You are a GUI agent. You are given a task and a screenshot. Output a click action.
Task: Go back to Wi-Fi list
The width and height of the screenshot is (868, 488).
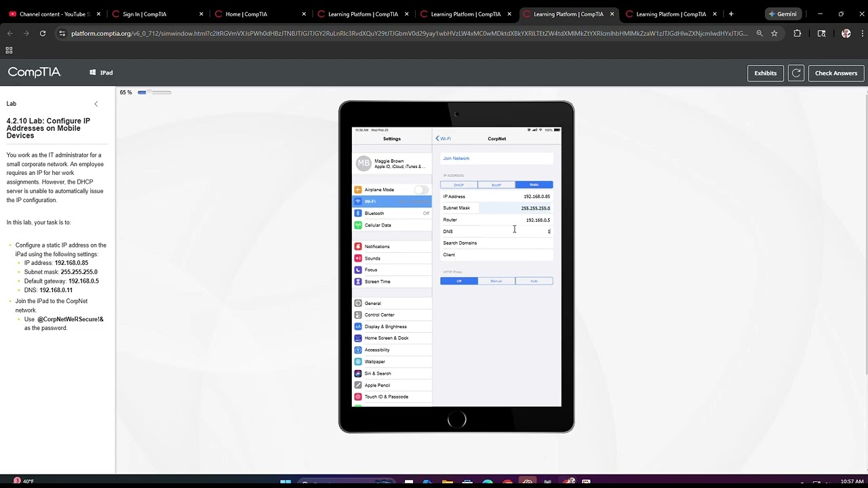(x=443, y=138)
